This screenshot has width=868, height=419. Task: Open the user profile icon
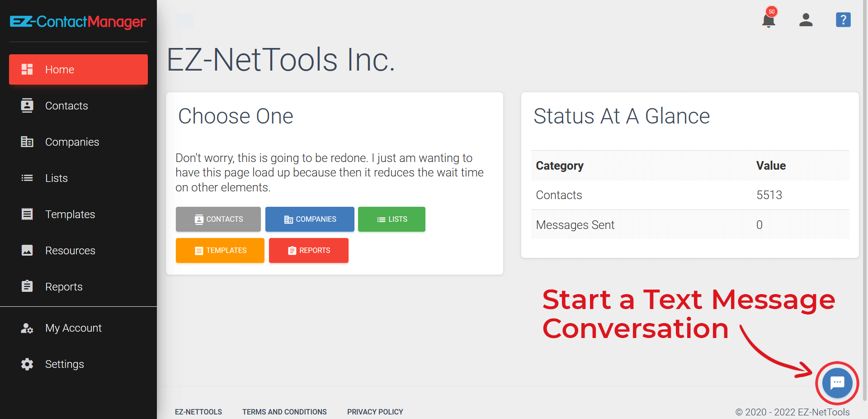[x=806, y=20]
